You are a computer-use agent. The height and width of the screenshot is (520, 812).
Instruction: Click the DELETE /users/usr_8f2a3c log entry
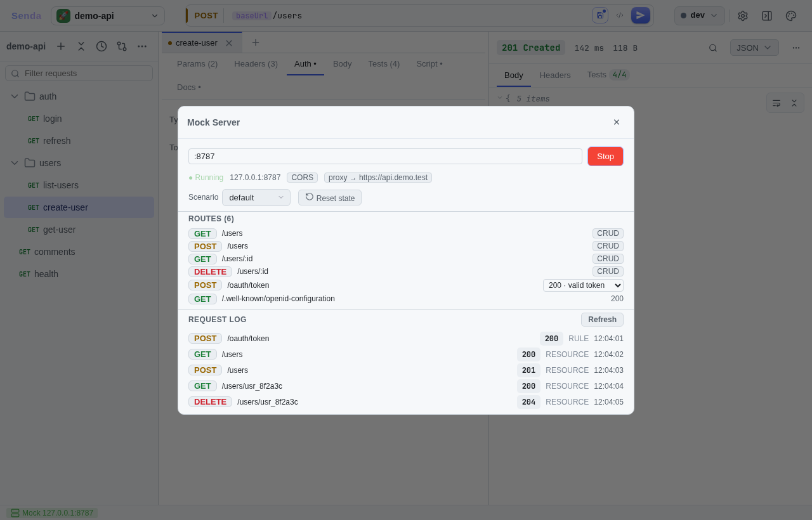[406, 402]
